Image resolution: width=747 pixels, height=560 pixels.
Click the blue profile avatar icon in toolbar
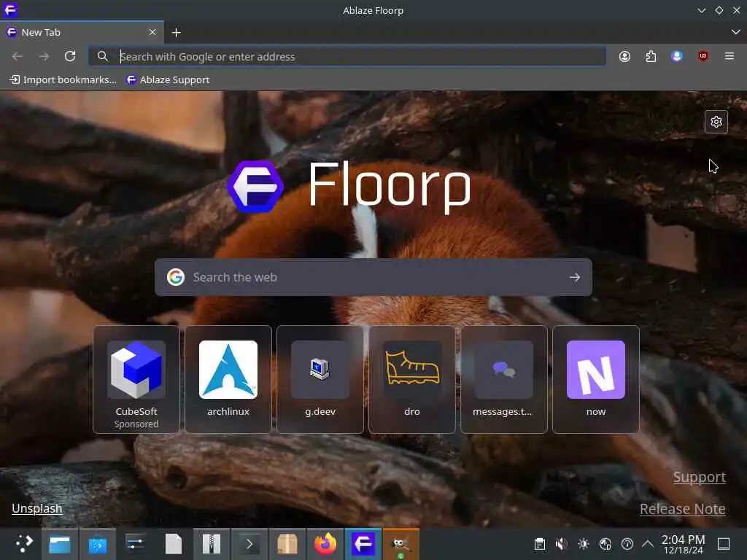pyautogui.click(x=676, y=56)
